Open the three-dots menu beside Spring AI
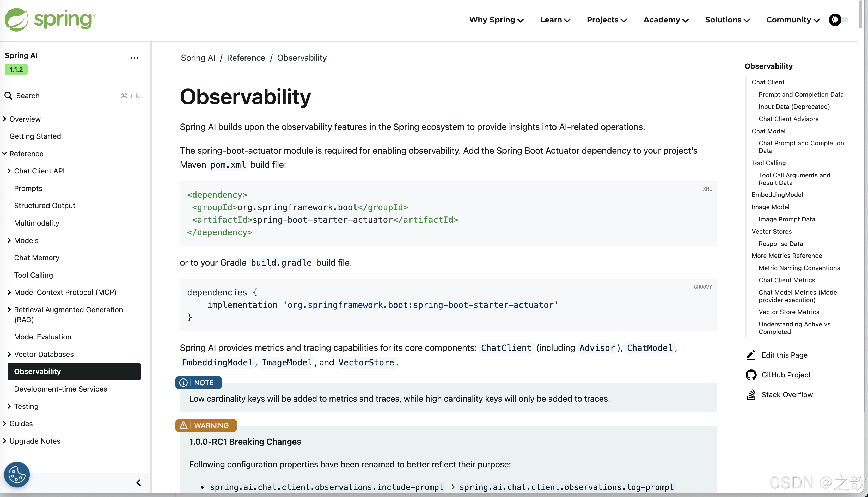This screenshot has width=868, height=497. click(134, 58)
